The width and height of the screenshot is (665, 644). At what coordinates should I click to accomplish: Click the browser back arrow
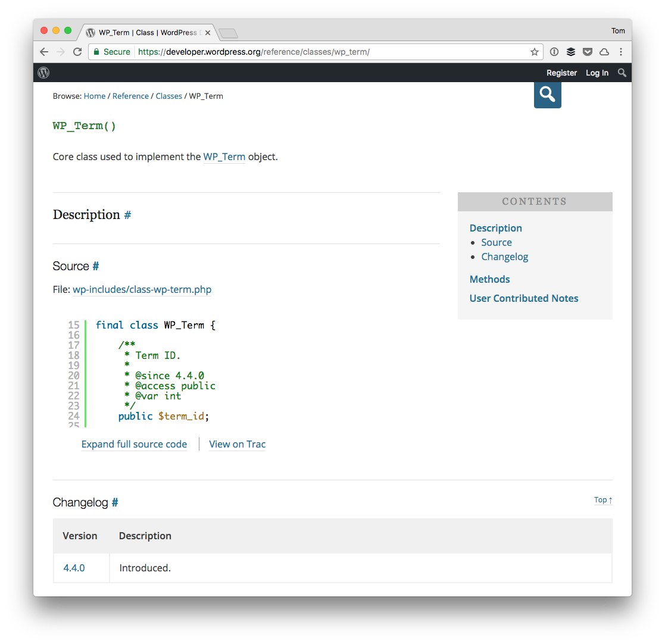43,52
